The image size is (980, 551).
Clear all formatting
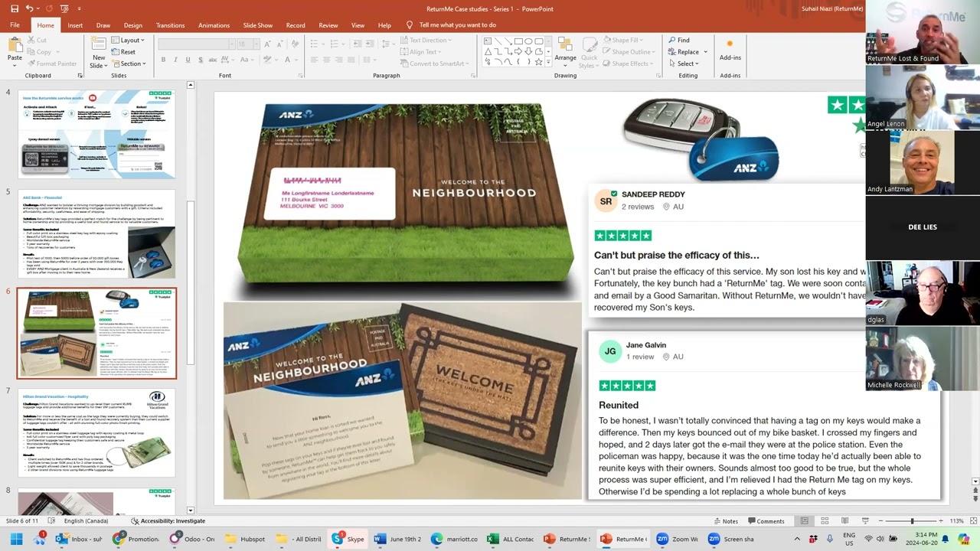point(295,44)
